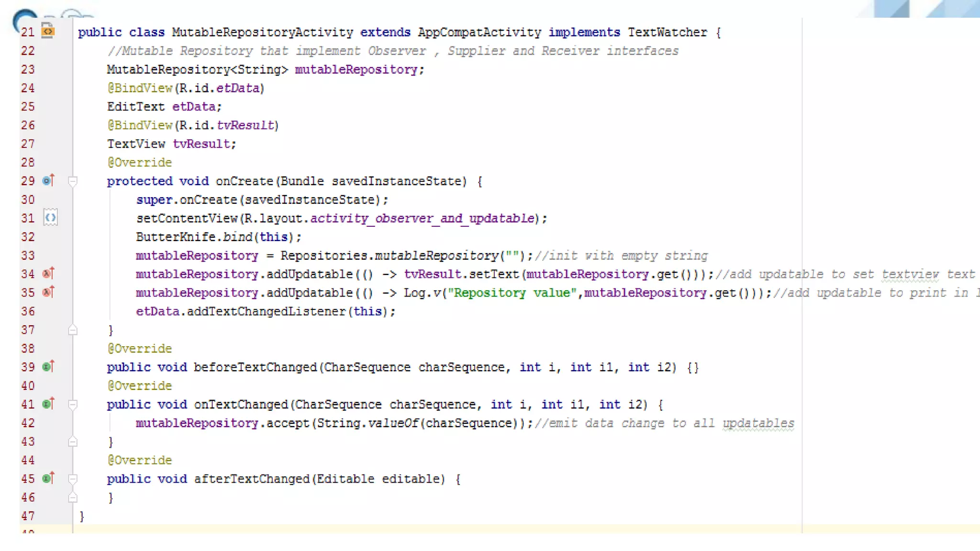Click beforeTextChanged method name
This screenshot has height=551, width=980.
[255, 367]
